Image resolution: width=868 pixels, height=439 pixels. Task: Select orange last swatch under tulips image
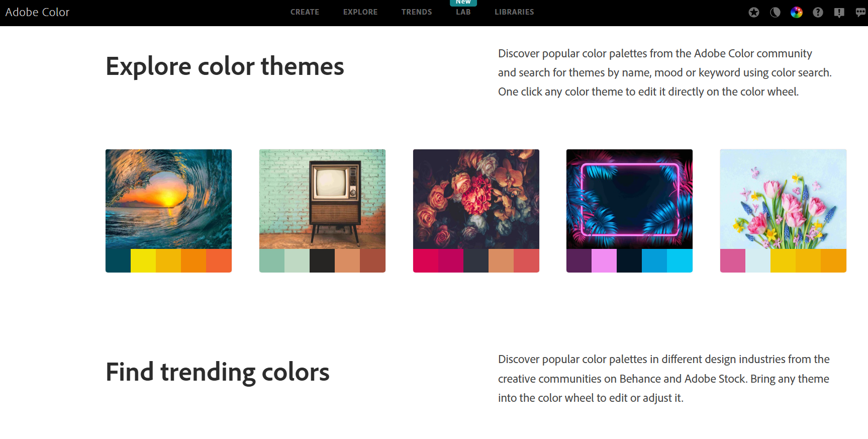[833, 260]
